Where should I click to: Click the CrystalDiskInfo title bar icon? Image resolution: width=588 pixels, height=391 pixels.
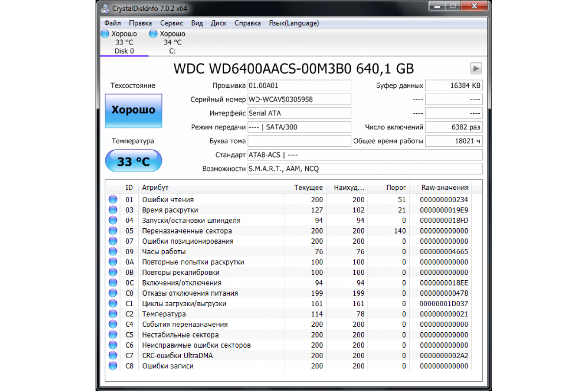(105, 9)
